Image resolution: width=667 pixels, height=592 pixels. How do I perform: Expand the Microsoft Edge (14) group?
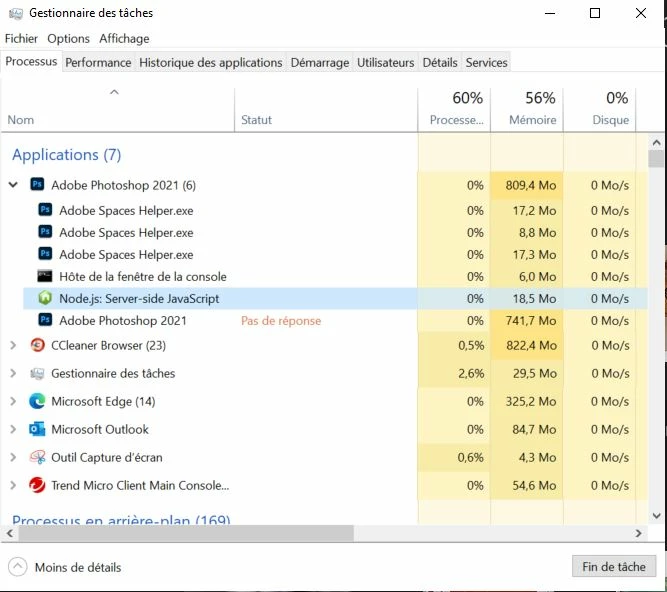[x=13, y=401]
